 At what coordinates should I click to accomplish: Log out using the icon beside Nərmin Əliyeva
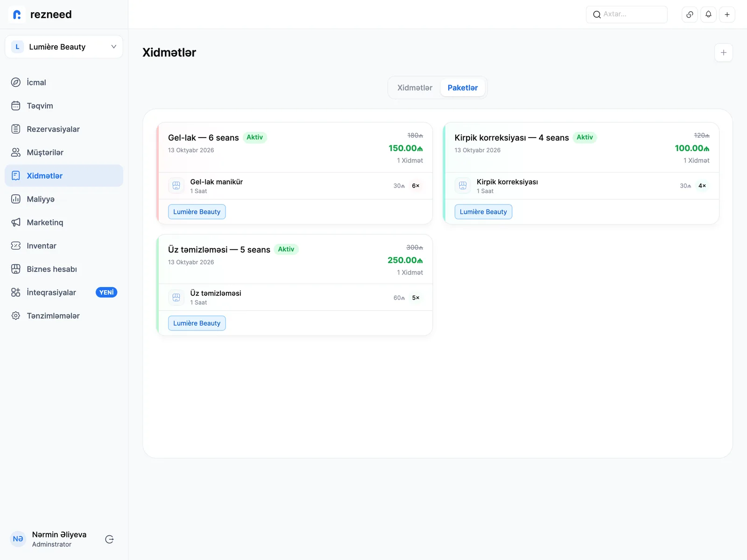tap(110, 539)
